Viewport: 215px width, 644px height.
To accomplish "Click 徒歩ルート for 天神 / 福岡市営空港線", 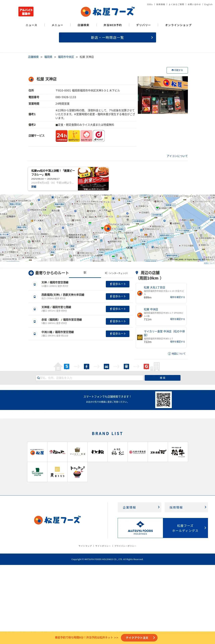I will click(118, 284).
